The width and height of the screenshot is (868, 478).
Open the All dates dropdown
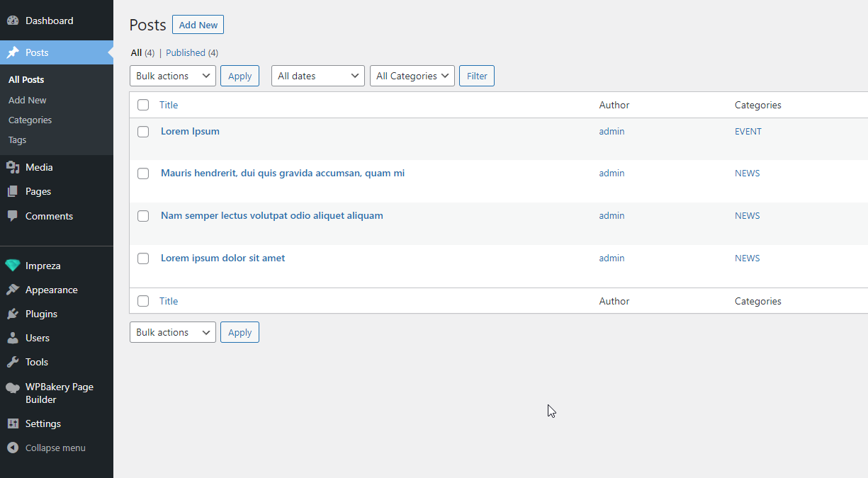(318, 76)
